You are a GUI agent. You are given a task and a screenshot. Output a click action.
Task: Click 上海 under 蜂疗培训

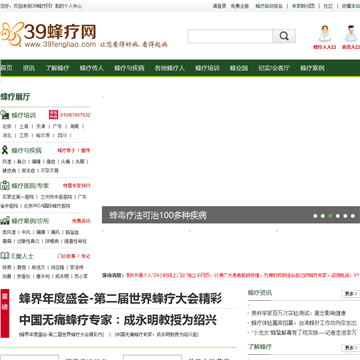coord(24,126)
